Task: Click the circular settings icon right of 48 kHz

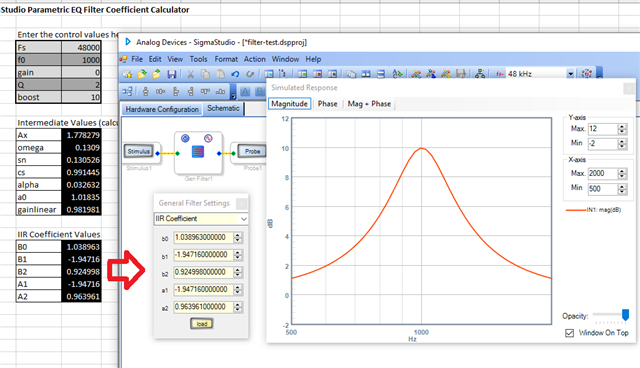Action: pyautogui.click(x=587, y=74)
